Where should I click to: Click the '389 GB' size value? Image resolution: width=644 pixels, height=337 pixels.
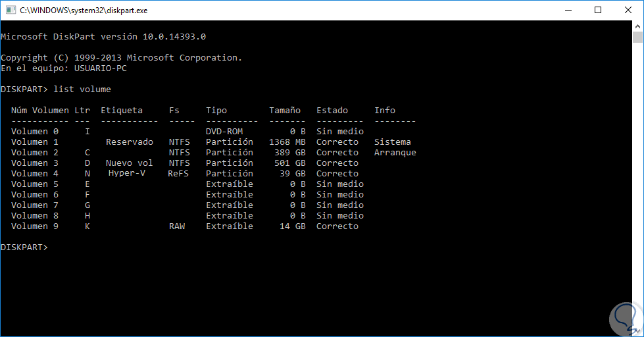coord(290,153)
